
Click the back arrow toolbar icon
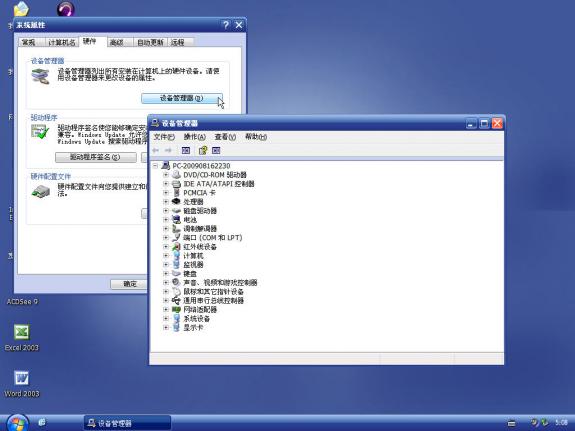(x=155, y=150)
